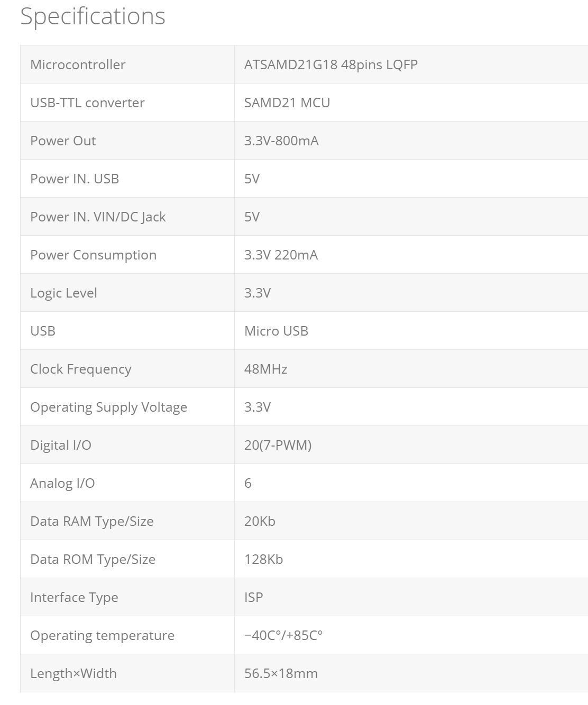Click the Analog I/O row label
Screen dimensions: 588x705
click(x=62, y=483)
